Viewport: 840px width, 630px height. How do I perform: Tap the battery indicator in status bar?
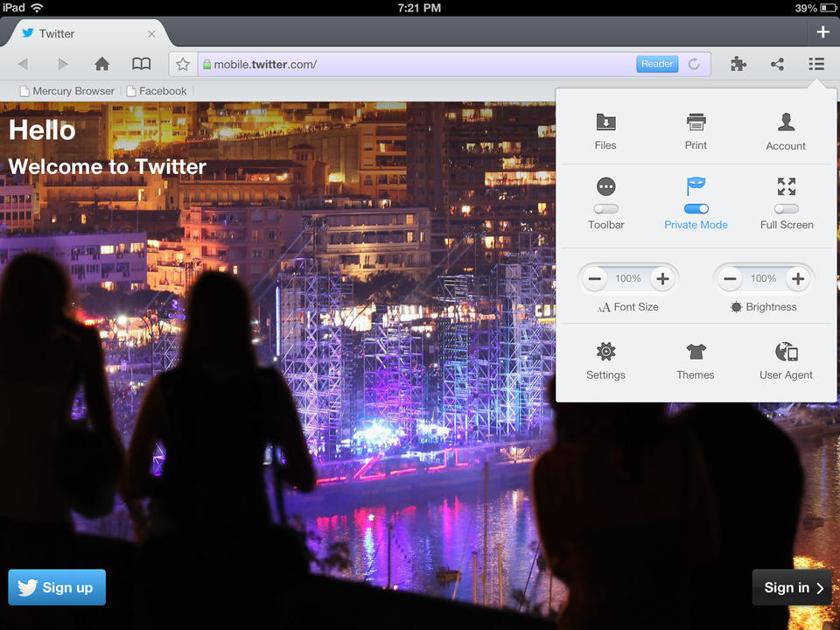tap(827, 8)
